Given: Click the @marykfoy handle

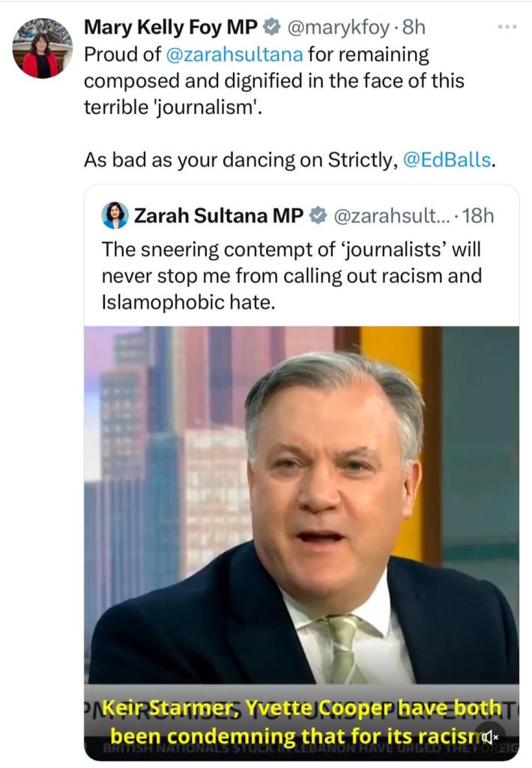Looking at the screenshot, I should coord(335,28).
